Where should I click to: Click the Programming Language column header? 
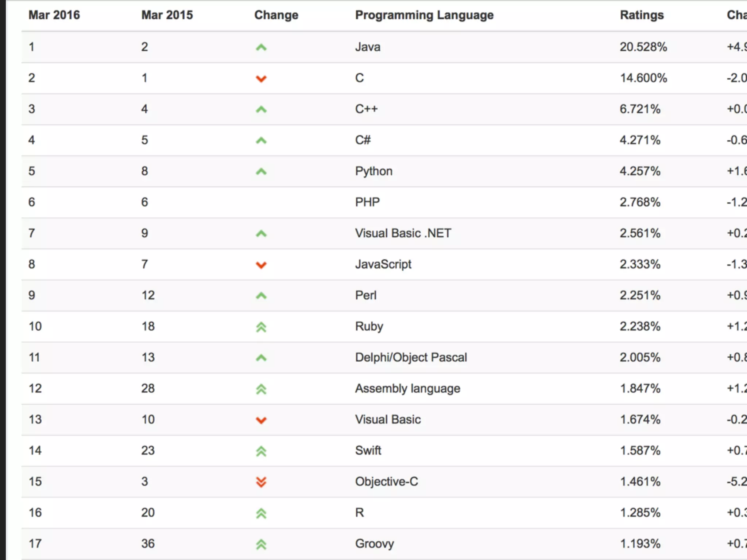[424, 15]
